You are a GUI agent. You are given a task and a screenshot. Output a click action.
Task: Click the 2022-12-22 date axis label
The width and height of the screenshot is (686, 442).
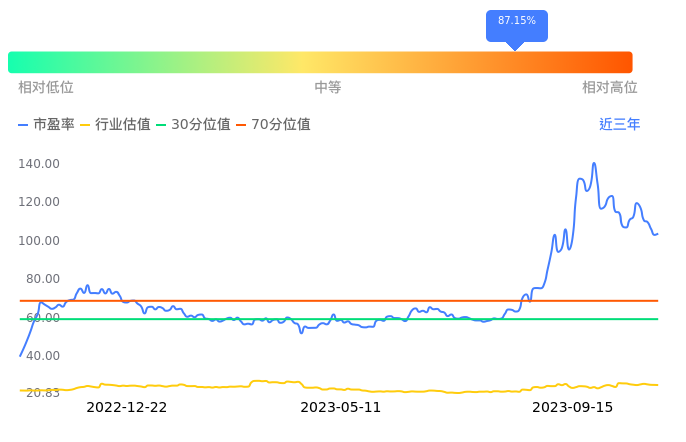point(127,407)
